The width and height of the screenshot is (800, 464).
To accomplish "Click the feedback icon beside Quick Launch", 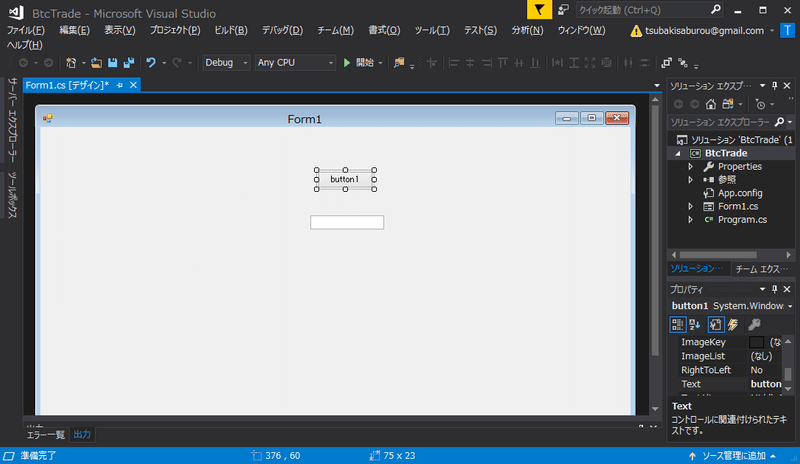I will [563, 10].
